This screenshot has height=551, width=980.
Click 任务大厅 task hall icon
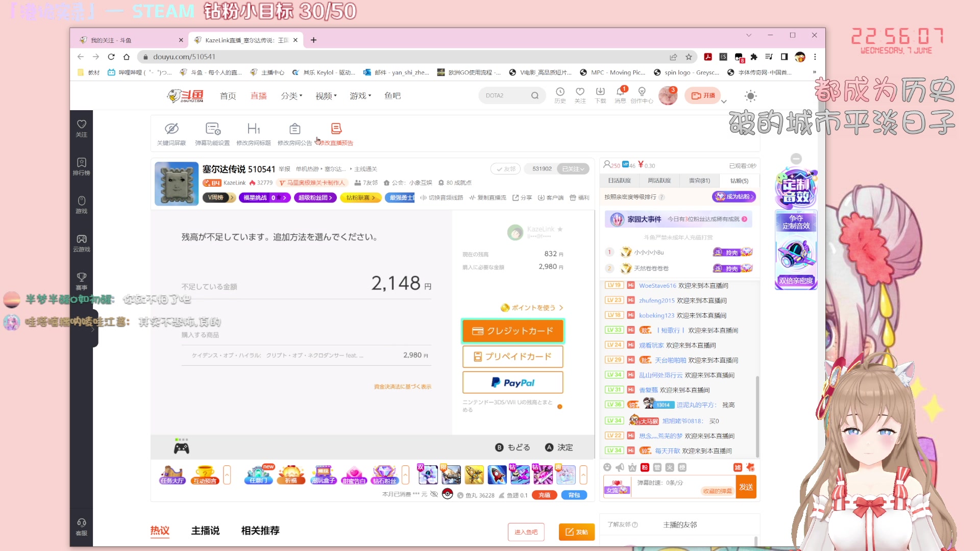172,475
